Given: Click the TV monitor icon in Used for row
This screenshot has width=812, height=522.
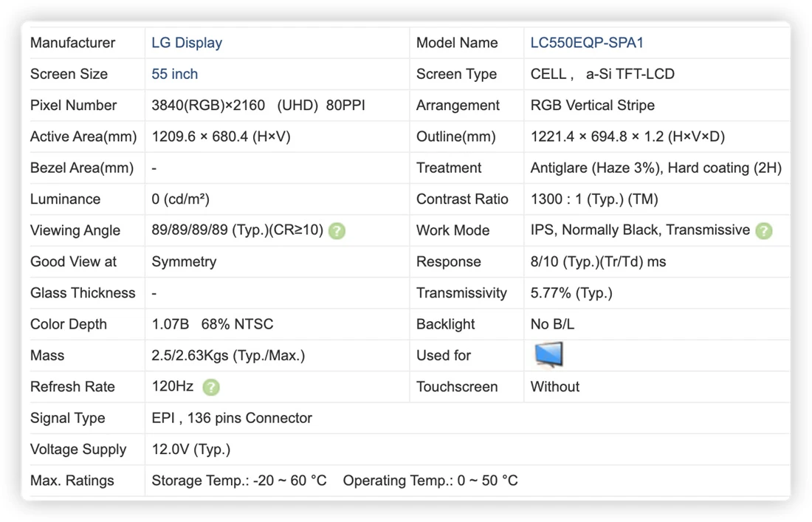Looking at the screenshot, I should (548, 354).
